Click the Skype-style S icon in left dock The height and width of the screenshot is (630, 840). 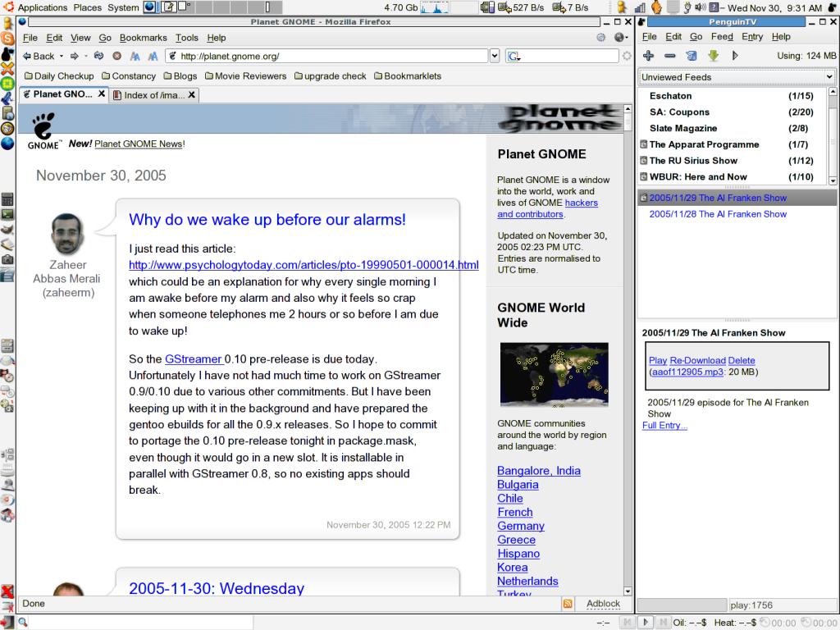coord(7,38)
